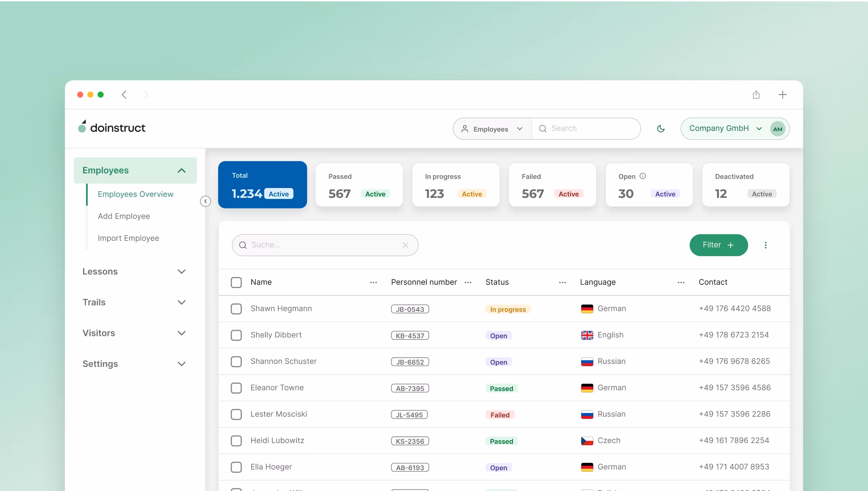Collapse sidebar with round arrow button
The width and height of the screenshot is (868, 491).
(x=205, y=201)
